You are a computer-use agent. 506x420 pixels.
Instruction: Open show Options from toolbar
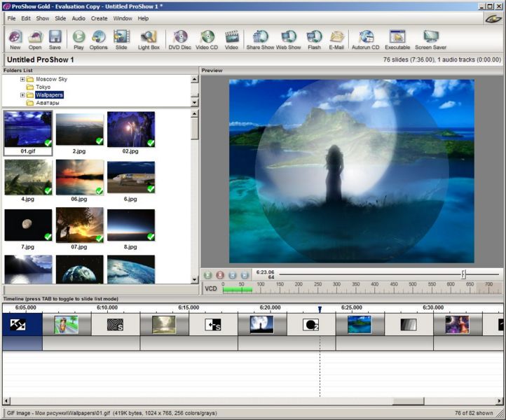(98, 40)
